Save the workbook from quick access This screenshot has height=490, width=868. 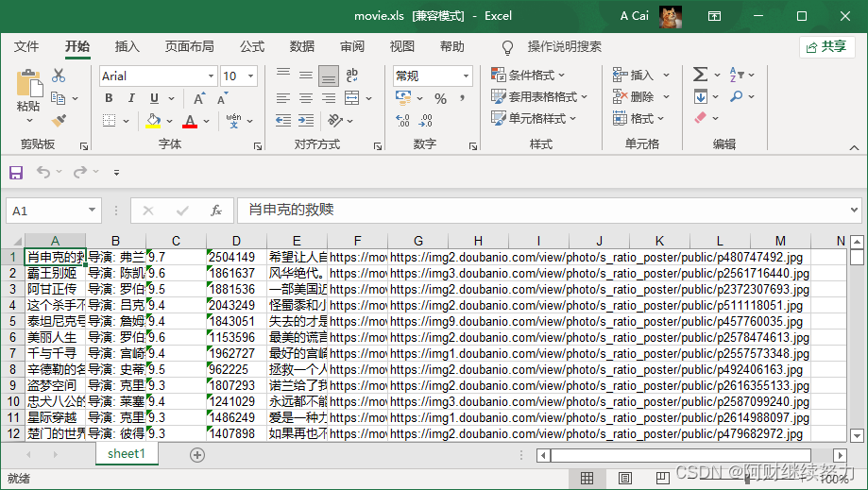[x=16, y=173]
